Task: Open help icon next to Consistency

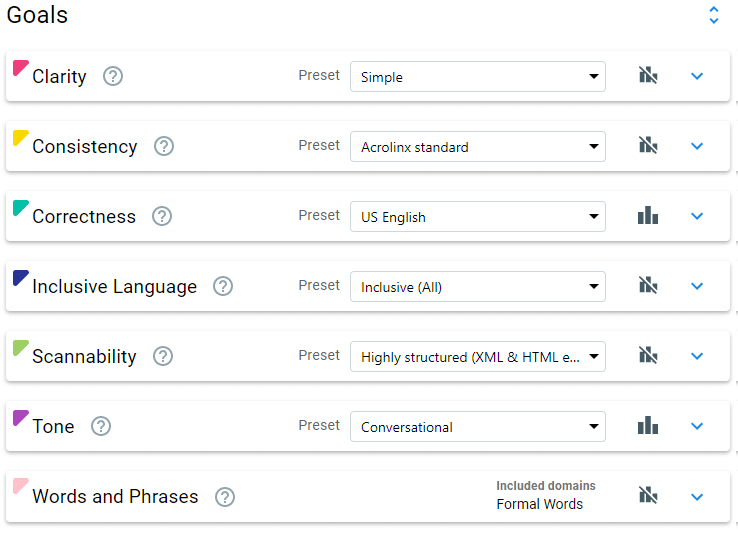Action: pyautogui.click(x=164, y=146)
